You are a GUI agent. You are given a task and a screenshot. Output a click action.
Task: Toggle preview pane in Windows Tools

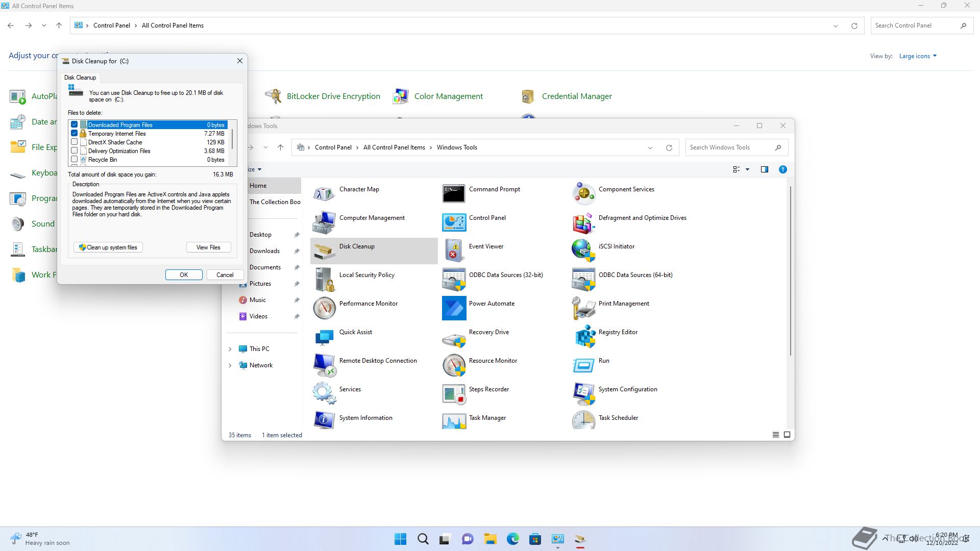pyautogui.click(x=764, y=169)
